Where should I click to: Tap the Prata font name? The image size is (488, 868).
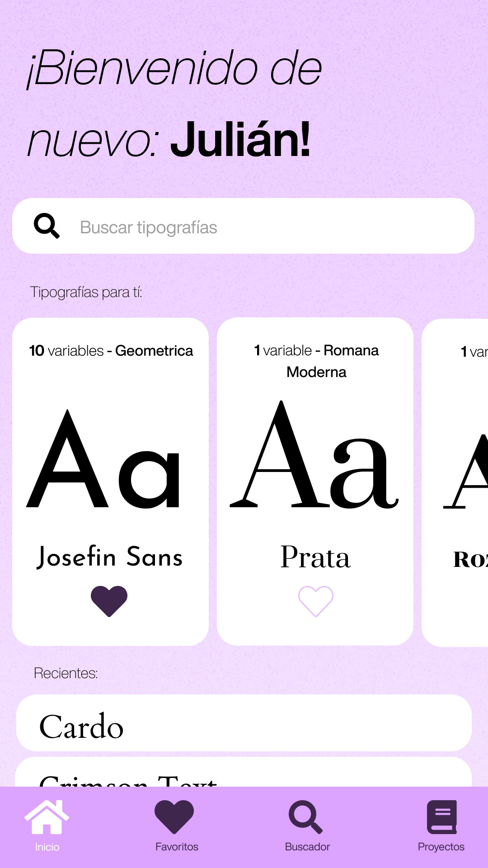tap(315, 557)
